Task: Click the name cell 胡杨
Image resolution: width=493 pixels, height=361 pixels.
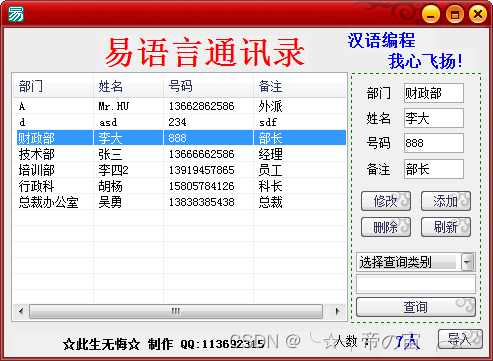Action: [x=110, y=186]
